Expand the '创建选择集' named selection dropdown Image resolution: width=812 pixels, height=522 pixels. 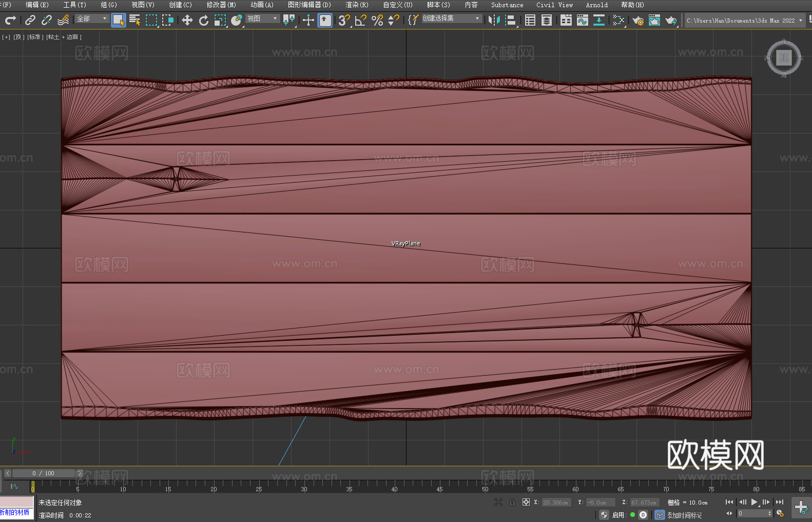[x=451, y=18]
